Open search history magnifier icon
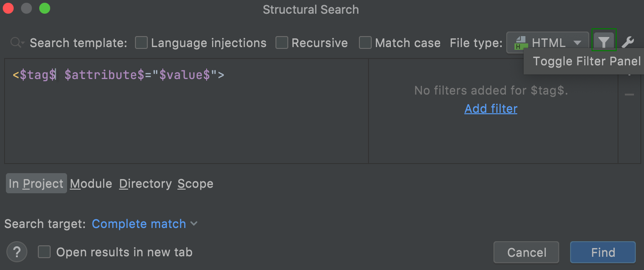644x270 pixels. [x=17, y=43]
